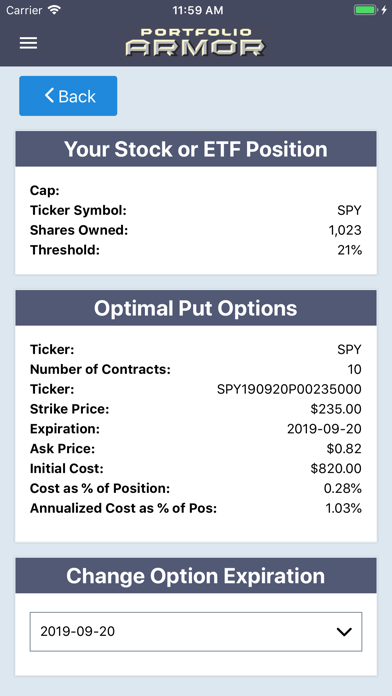
Task: Tap the $820.00 initial cost value
Action: pyautogui.click(x=336, y=468)
